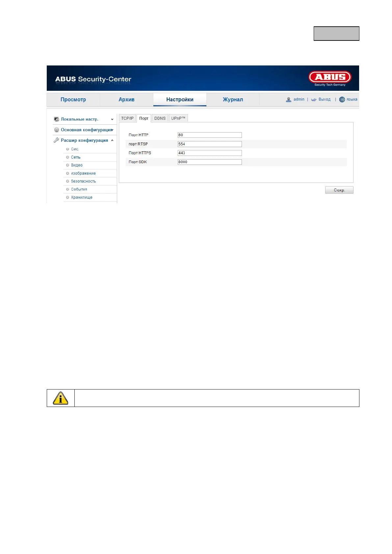Click the Порт HTTP input field
Viewport: 392px width, 554px height.
click(x=210, y=135)
